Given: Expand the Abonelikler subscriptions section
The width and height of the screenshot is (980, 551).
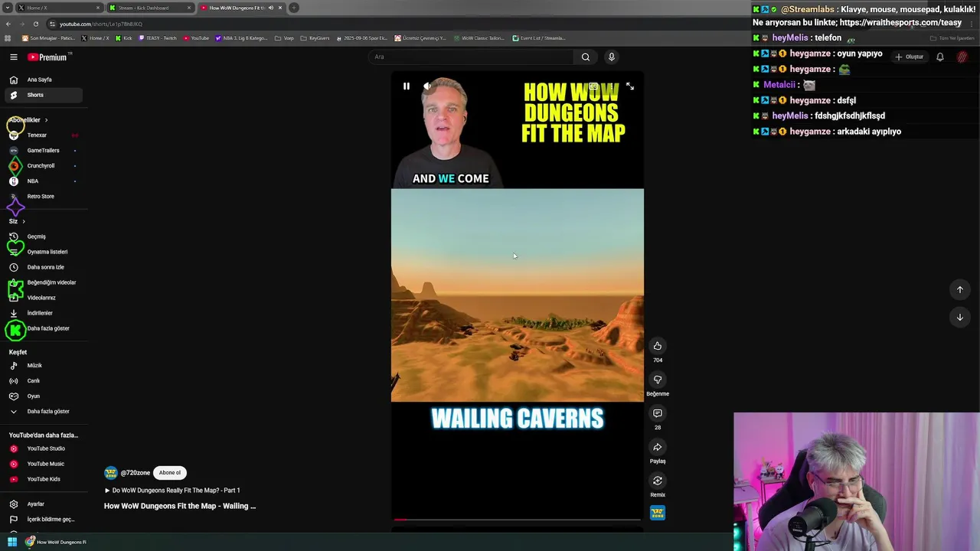Looking at the screenshot, I should pyautogui.click(x=29, y=120).
